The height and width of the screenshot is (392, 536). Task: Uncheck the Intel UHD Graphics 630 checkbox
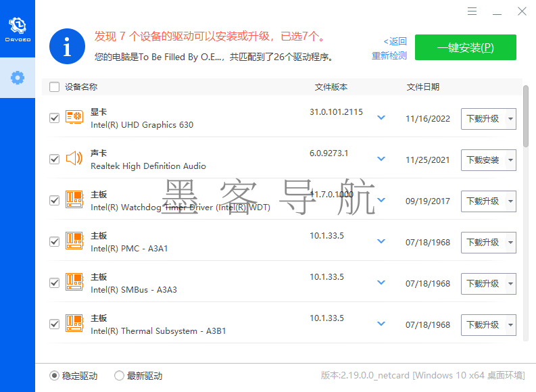54,118
